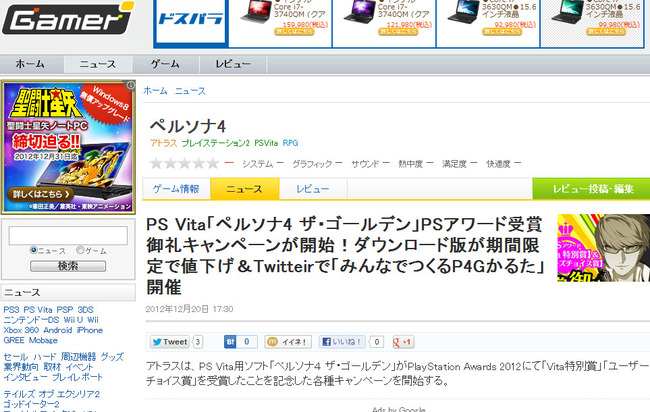
Task: Open the PSP news category link
Action: coord(65,310)
